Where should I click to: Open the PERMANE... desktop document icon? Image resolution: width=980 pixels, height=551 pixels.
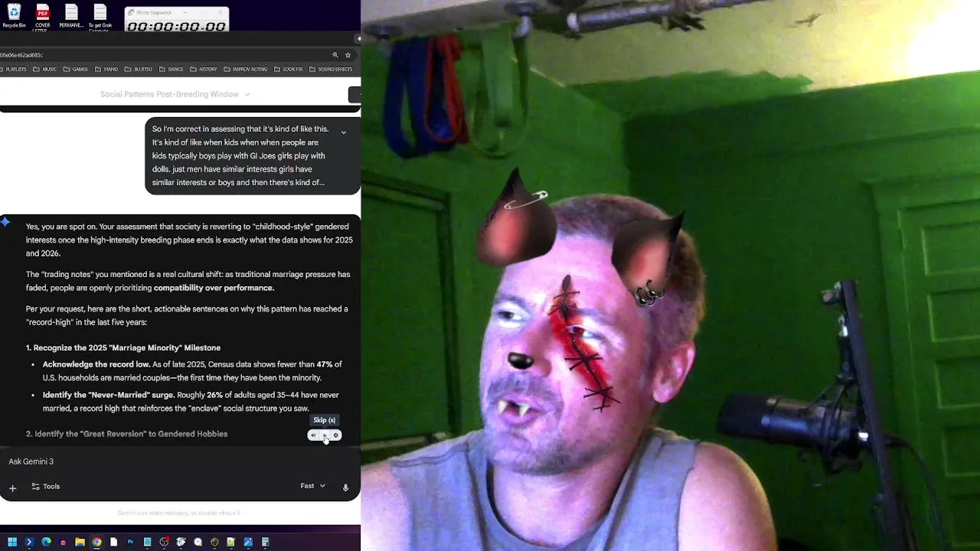tap(71, 16)
